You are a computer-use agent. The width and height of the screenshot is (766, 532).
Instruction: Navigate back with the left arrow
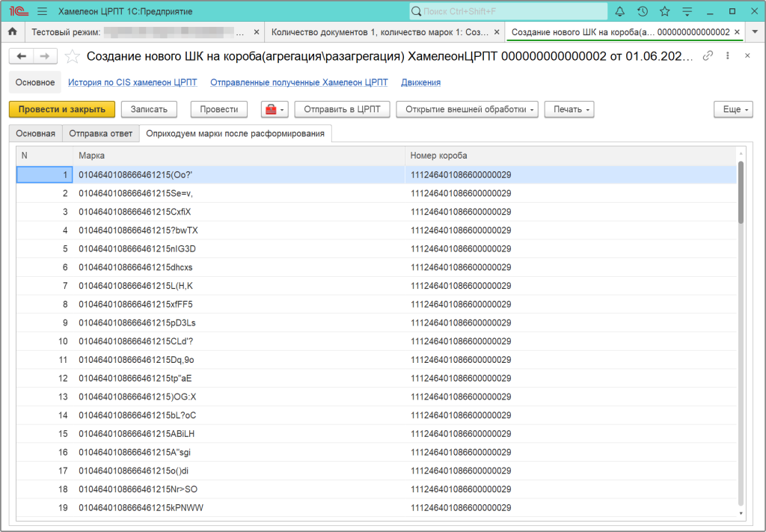click(22, 56)
